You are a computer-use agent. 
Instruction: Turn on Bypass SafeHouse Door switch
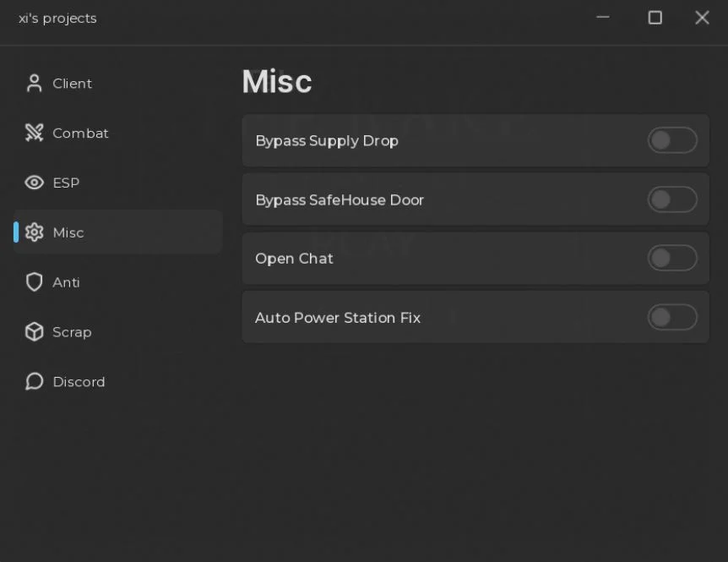671,199
